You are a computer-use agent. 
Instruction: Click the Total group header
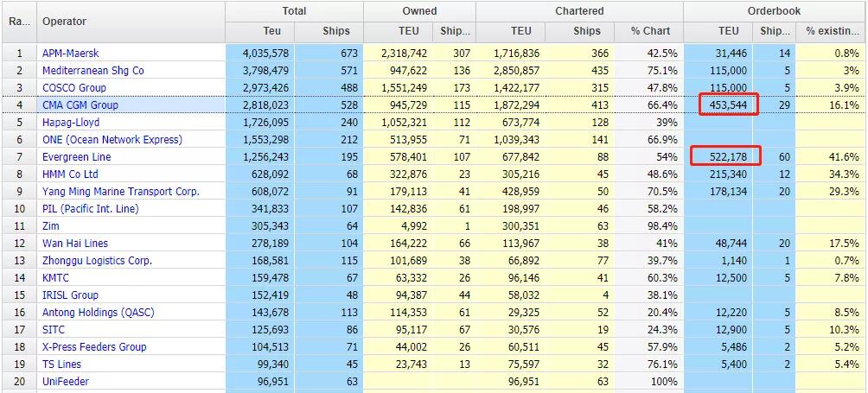point(295,11)
